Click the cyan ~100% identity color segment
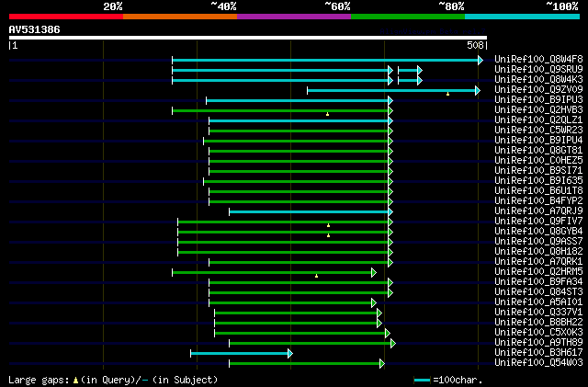588x387 pixels. click(x=523, y=17)
